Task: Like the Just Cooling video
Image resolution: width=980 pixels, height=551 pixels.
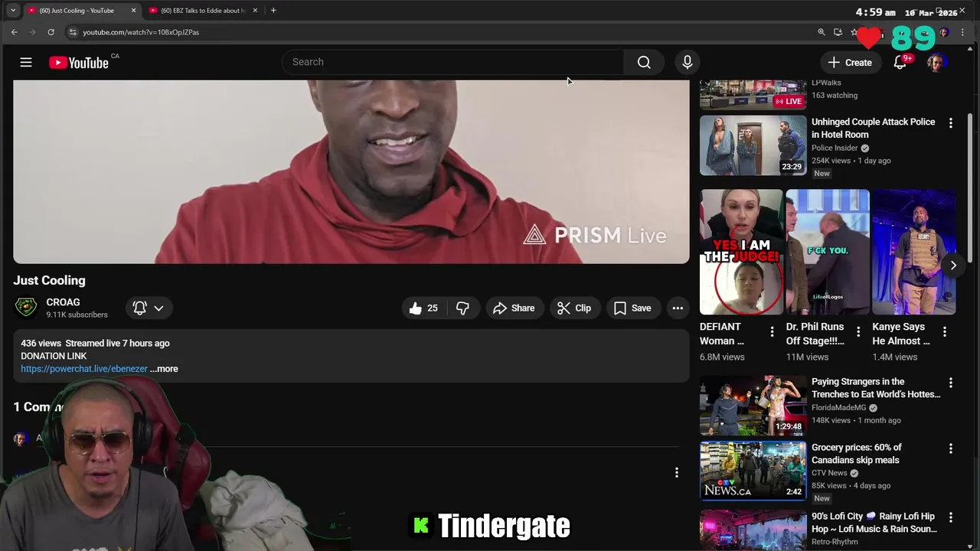Action: [x=424, y=308]
